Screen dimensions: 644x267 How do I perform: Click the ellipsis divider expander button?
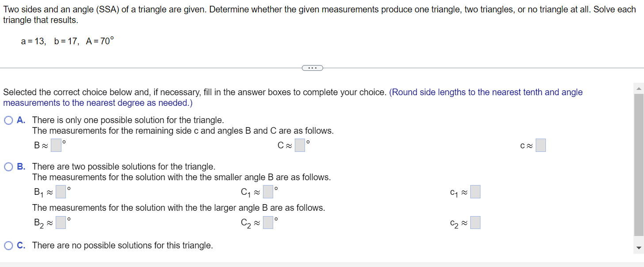pyautogui.click(x=312, y=68)
